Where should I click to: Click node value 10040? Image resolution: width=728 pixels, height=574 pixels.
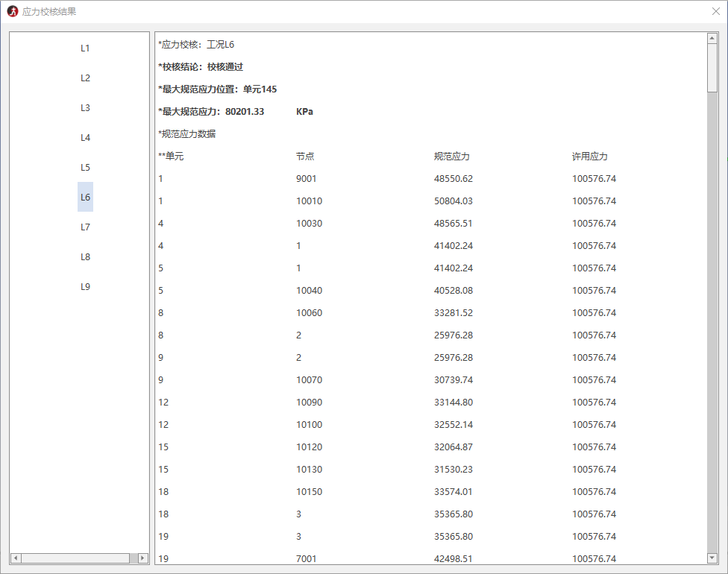310,291
